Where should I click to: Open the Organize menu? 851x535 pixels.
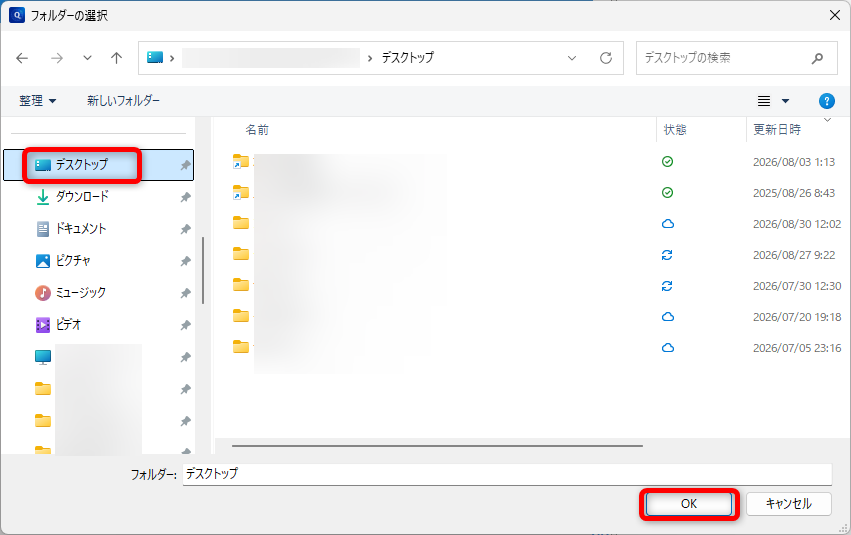click(37, 101)
